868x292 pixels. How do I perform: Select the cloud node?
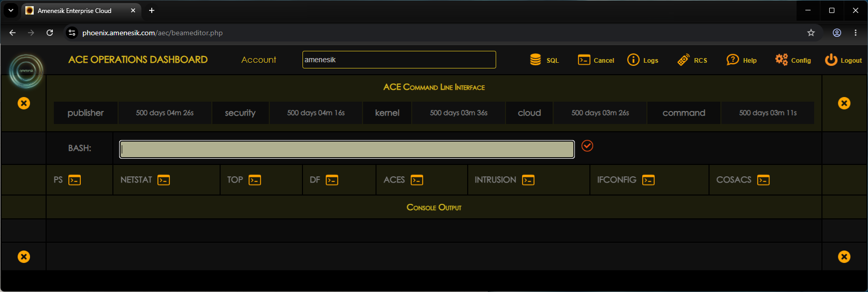pyautogui.click(x=529, y=113)
